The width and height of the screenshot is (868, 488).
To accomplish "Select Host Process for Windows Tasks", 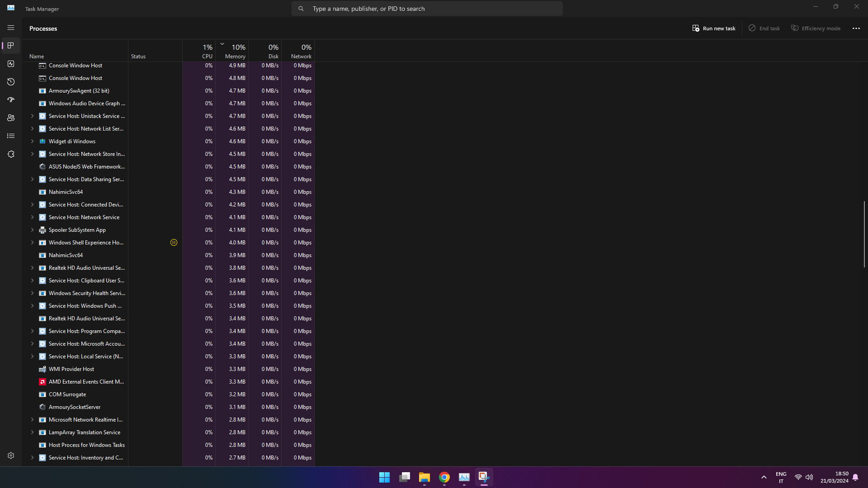I will (x=168, y=445).
